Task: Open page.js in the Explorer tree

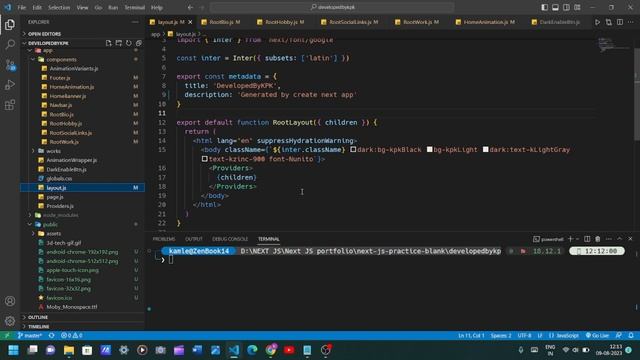Action: pyautogui.click(x=55, y=197)
